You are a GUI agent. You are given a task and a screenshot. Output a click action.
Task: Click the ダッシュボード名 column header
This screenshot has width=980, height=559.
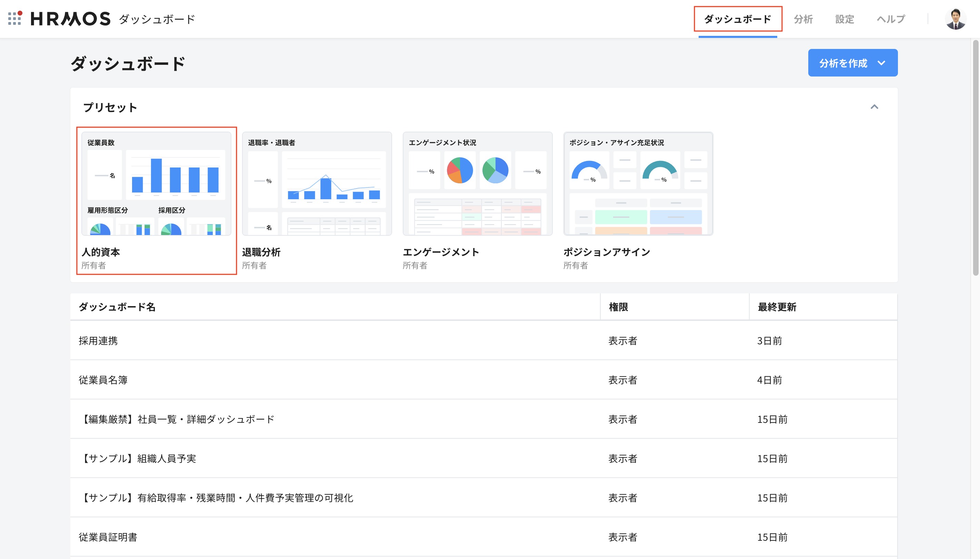coord(117,307)
